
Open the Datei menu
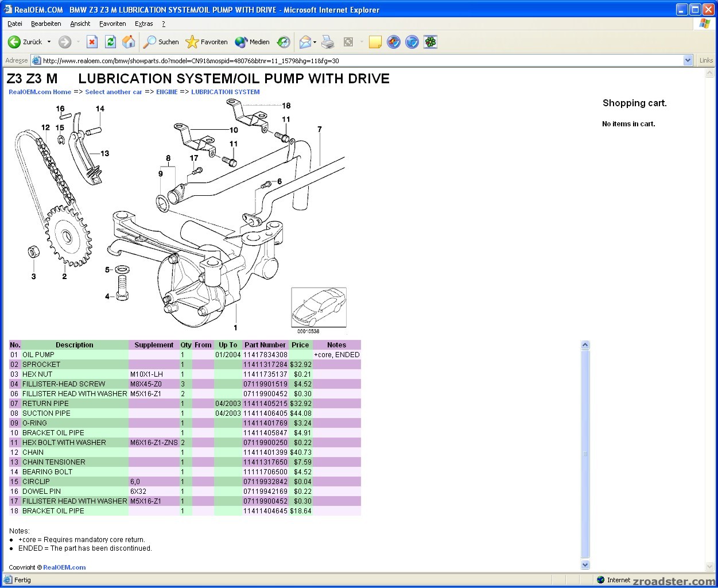click(x=15, y=24)
